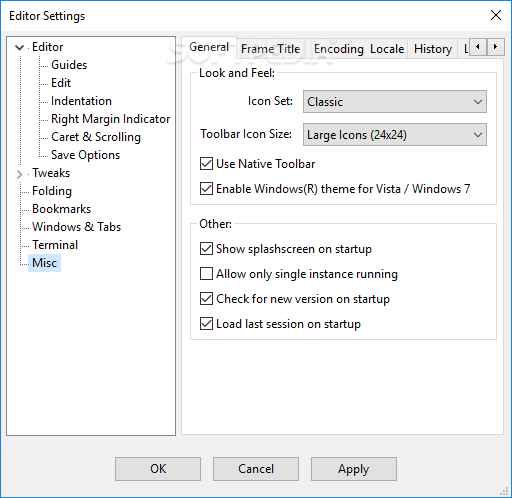The width and height of the screenshot is (512, 498).
Task: Open the Icon Set dropdown
Action: pos(395,102)
